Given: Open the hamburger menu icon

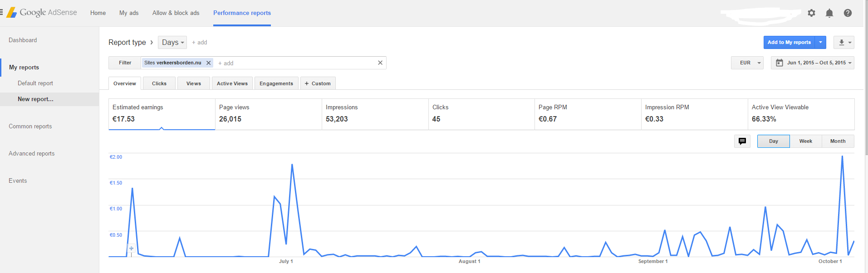Looking at the screenshot, I should (x=1, y=13).
